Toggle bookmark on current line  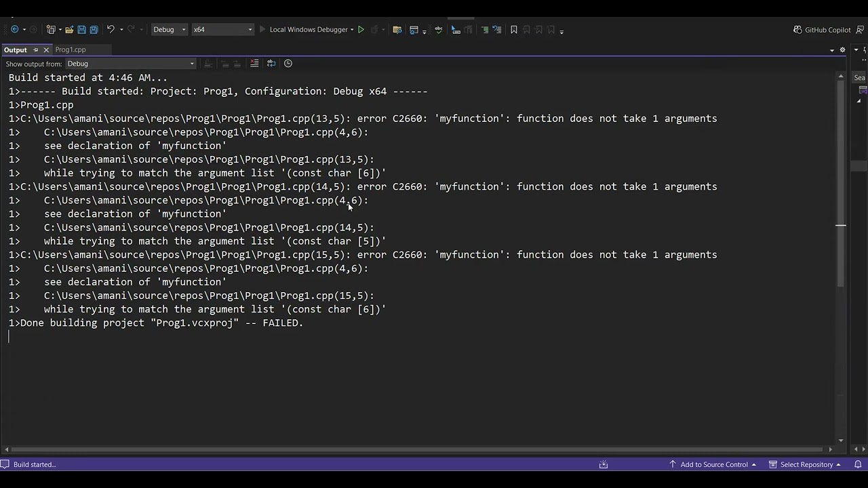point(513,30)
